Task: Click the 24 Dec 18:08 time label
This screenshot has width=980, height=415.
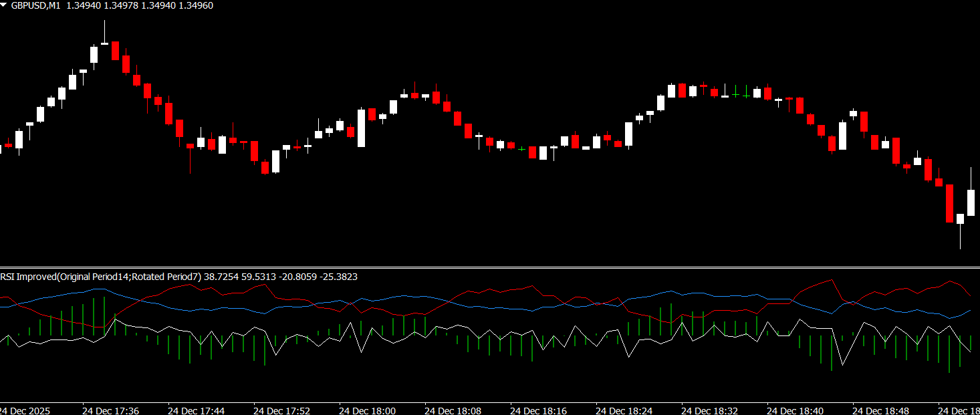Action: click(x=453, y=410)
